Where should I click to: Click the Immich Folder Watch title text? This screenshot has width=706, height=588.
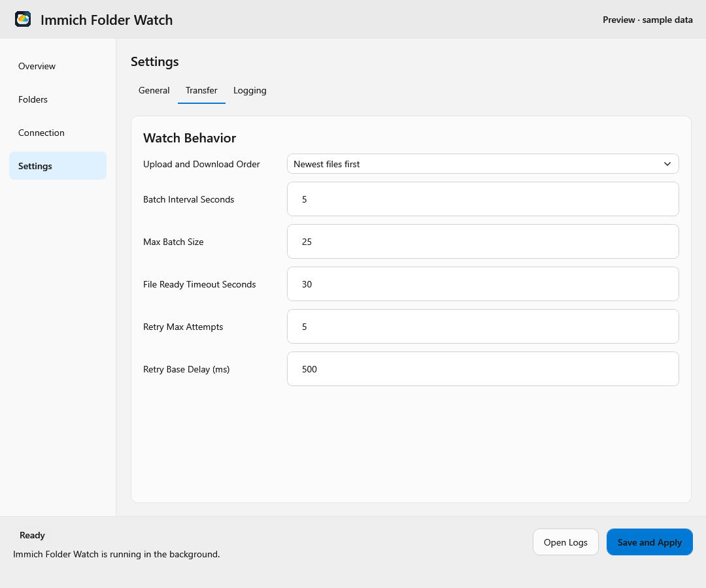point(107,20)
